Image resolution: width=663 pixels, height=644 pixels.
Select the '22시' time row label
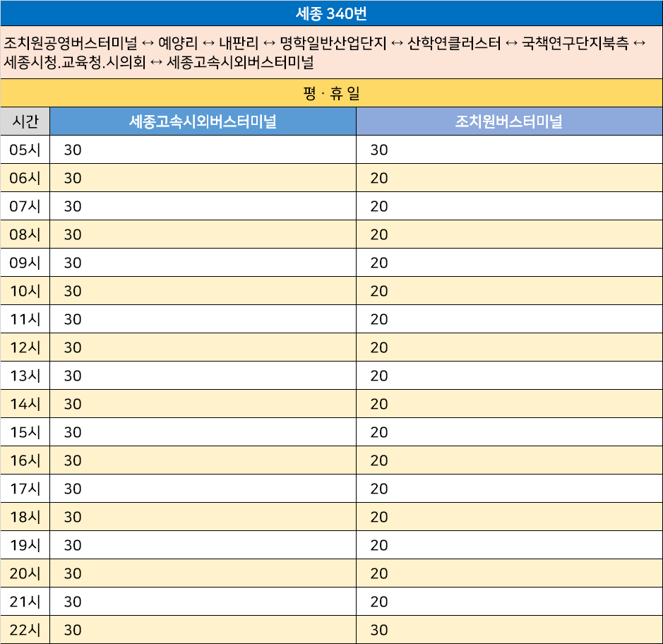point(25,630)
